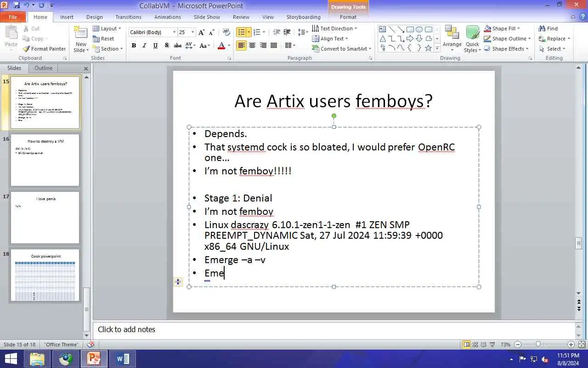Decrease list indent level

pos(277,32)
